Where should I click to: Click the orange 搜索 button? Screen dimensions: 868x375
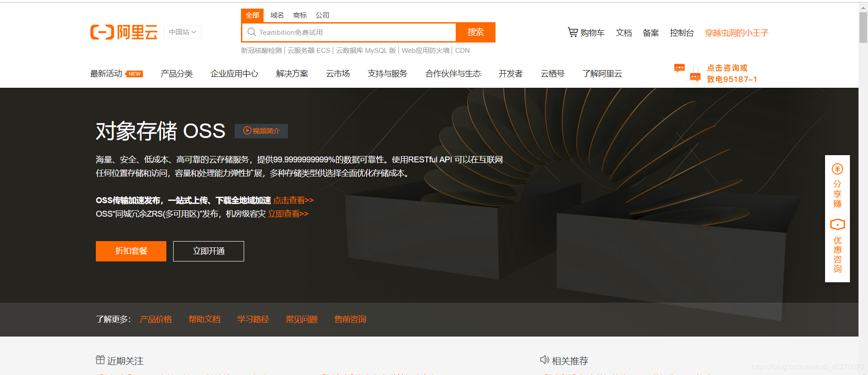point(476,32)
